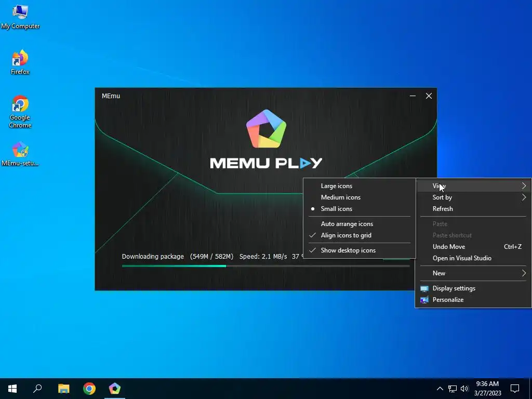Image resolution: width=532 pixels, height=399 pixels.
Task: Click the MEmu window title text
Action: click(111, 96)
